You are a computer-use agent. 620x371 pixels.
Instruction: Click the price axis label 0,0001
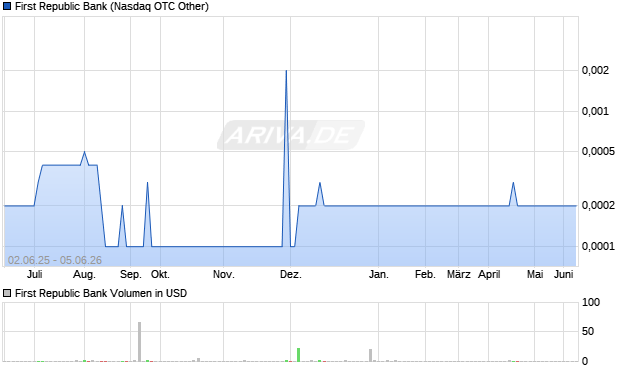point(598,246)
